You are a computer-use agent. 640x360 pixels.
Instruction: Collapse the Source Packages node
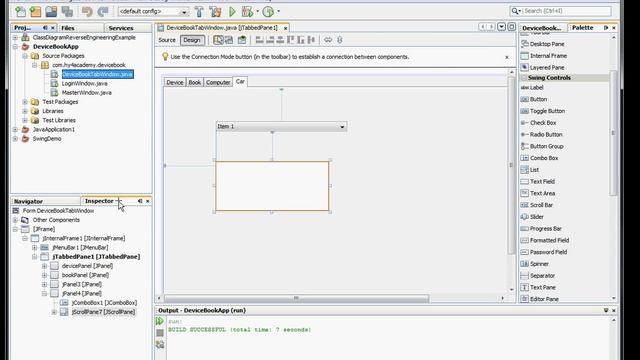[25, 56]
